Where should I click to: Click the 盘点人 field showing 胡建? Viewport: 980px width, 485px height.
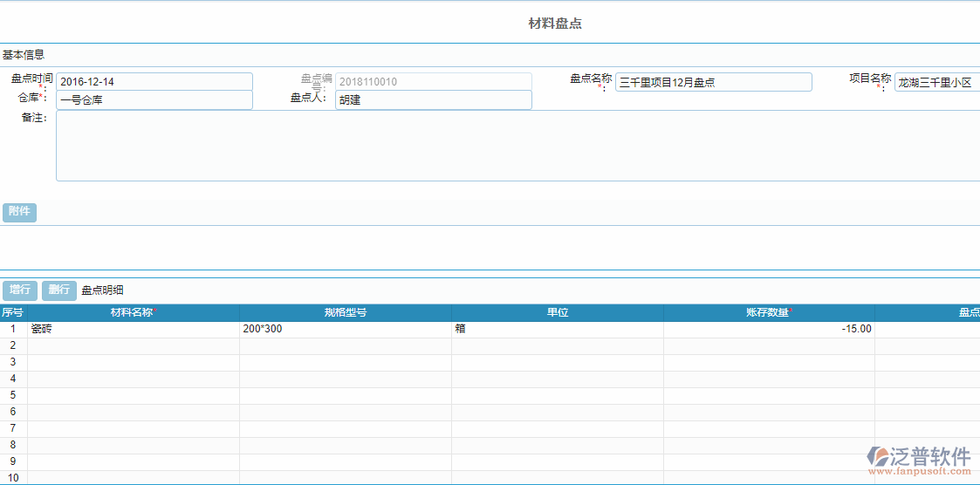pos(433,100)
